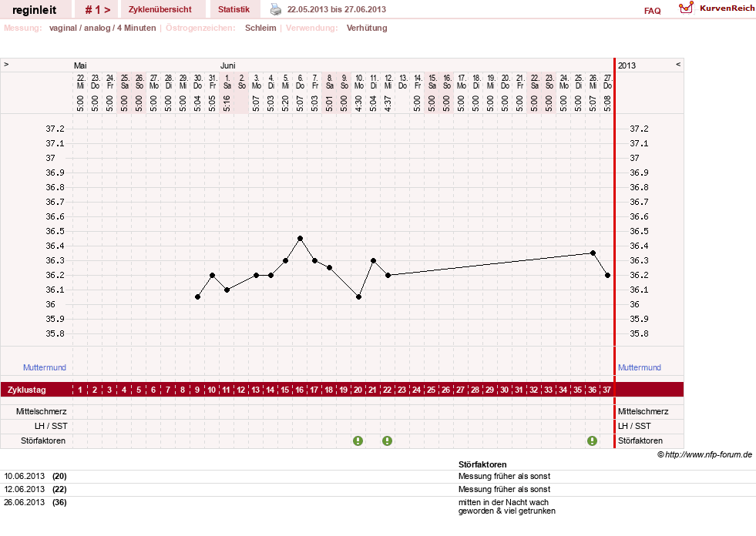756x536 pixels.
Task: Click cycle day 25 in Zyklustag row
Action: click(431, 390)
